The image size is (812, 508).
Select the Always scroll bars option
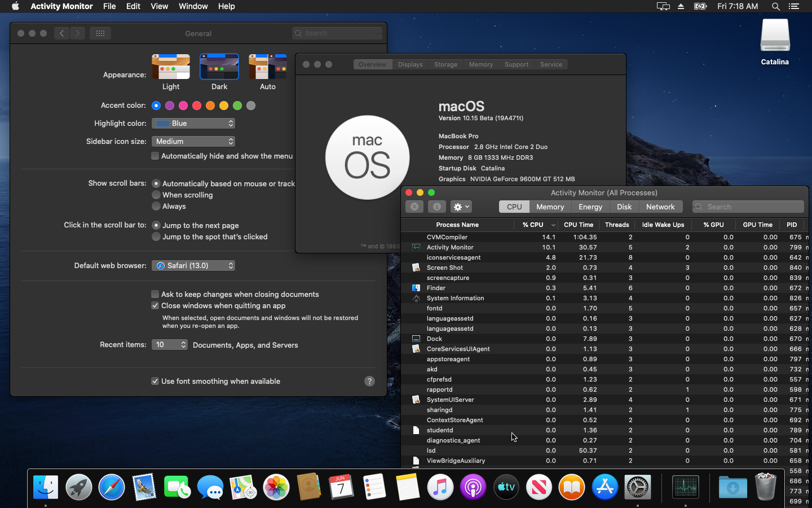click(x=156, y=207)
